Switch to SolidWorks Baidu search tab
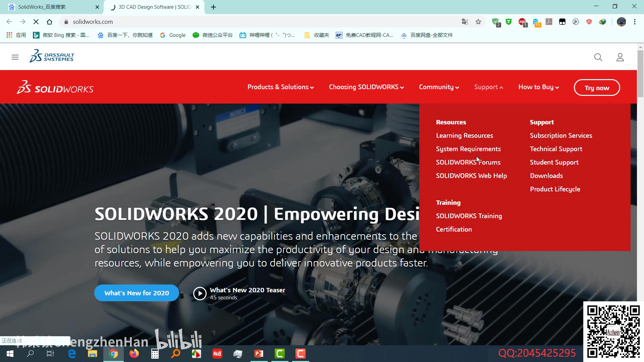Image resolution: width=644 pixels, height=362 pixels. pos(52,7)
